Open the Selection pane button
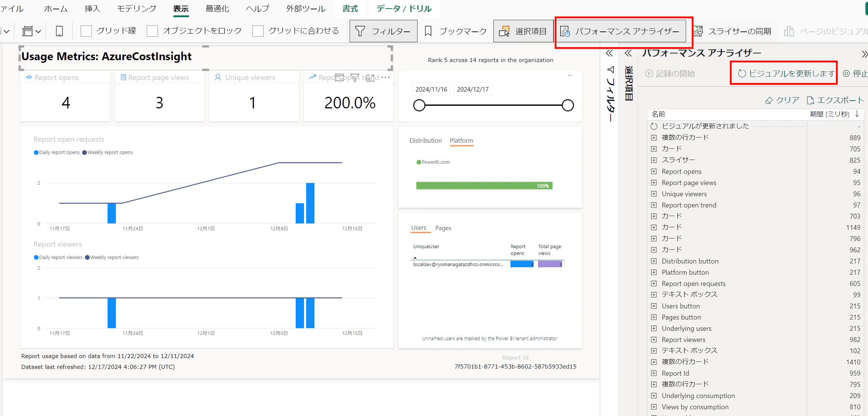The width and height of the screenshot is (868, 416). [x=523, y=31]
